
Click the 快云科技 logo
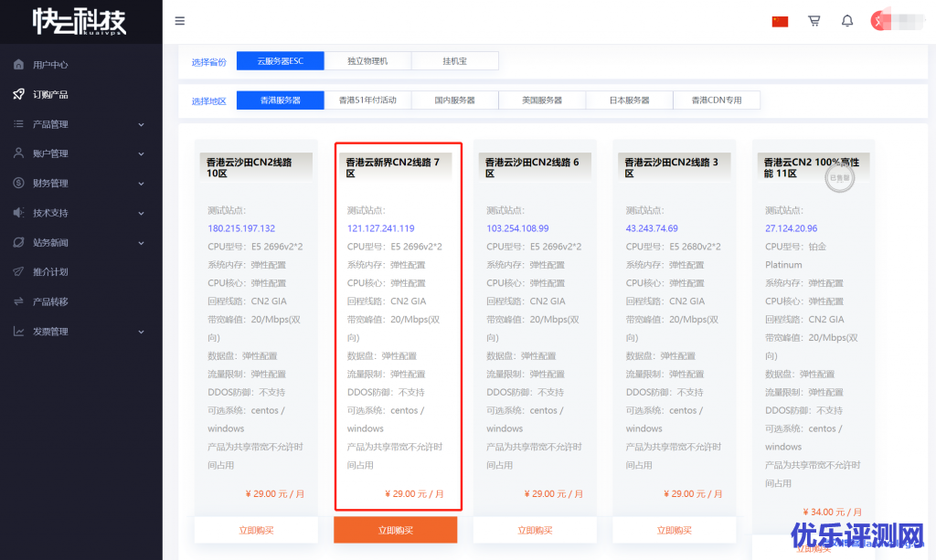80,21
